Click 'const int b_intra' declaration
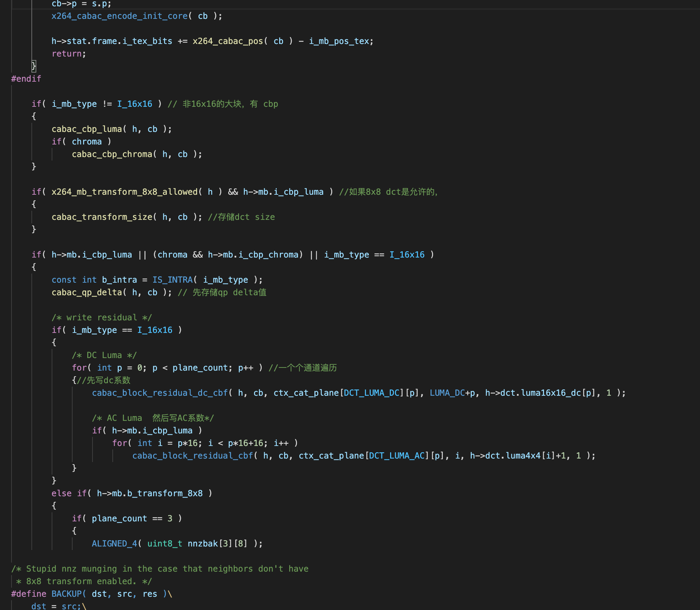Image resolution: width=700 pixels, height=610 pixels. pyautogui.click(x=94, y=280)
